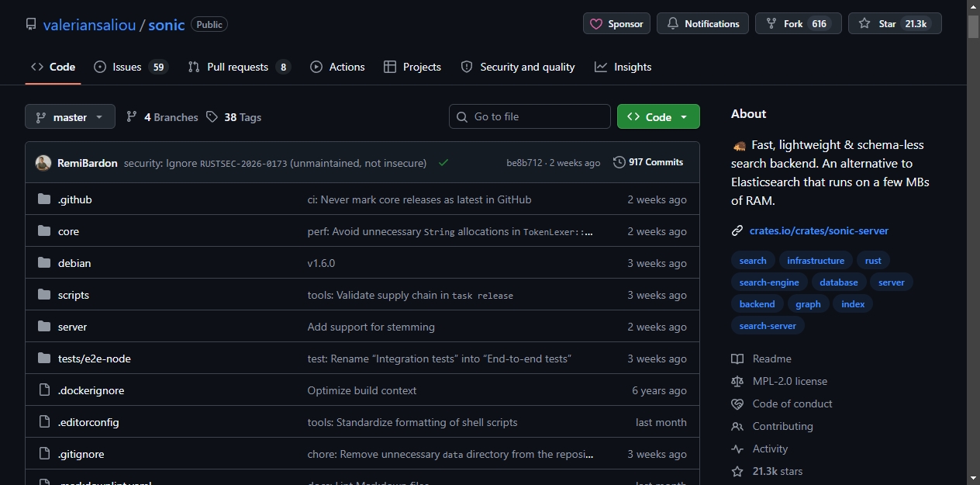
Task: Open the sonic repository name link
Action: [167, 25]
